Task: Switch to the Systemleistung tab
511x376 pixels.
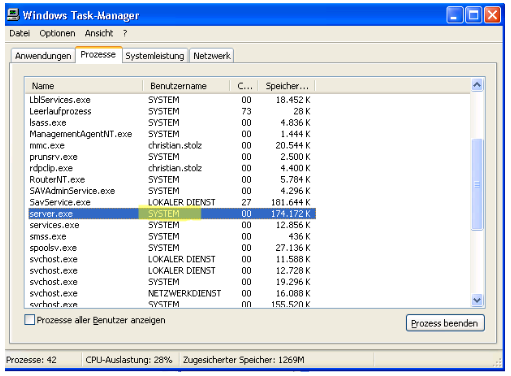Action: point(155,56)
